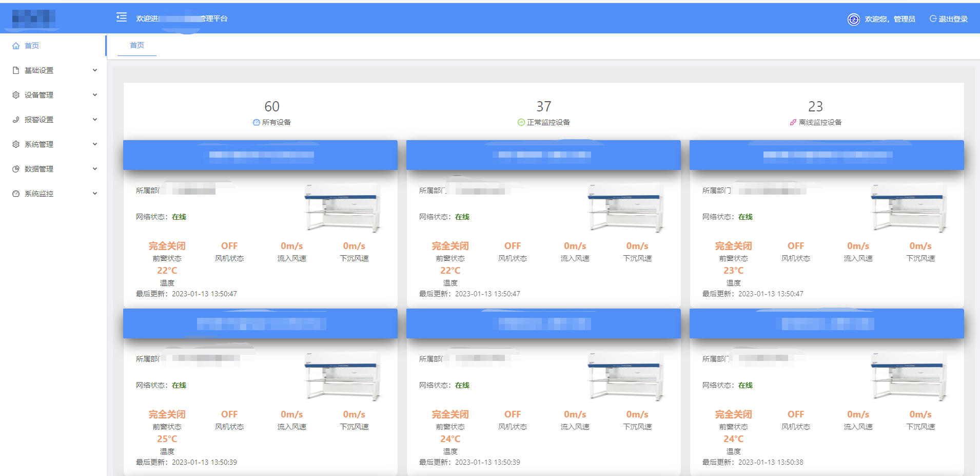Click the 数据管理 pie chart icon
Image resolution: width=980 pixels, height=476 pixels.
click(16, 169)
